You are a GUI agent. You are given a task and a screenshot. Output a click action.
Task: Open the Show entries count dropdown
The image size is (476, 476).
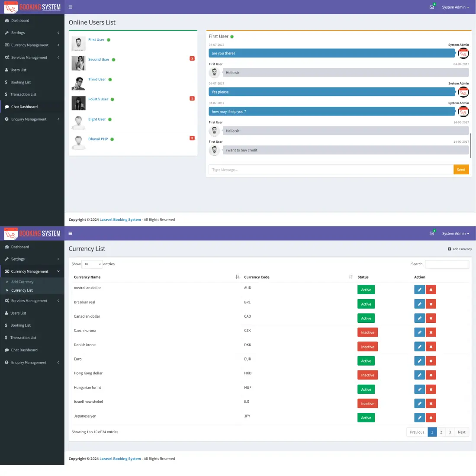pos(92,264)
